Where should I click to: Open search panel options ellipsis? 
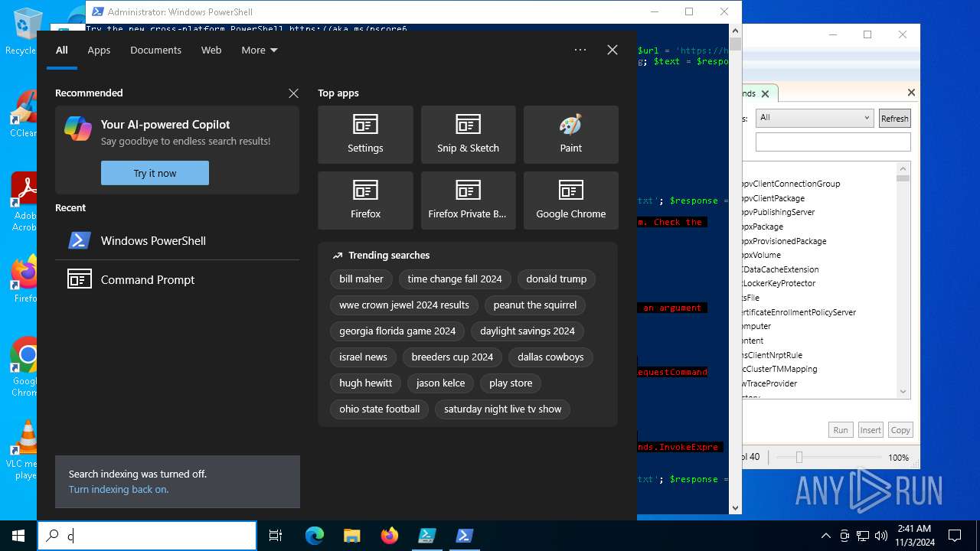click(x=580, y=50)
